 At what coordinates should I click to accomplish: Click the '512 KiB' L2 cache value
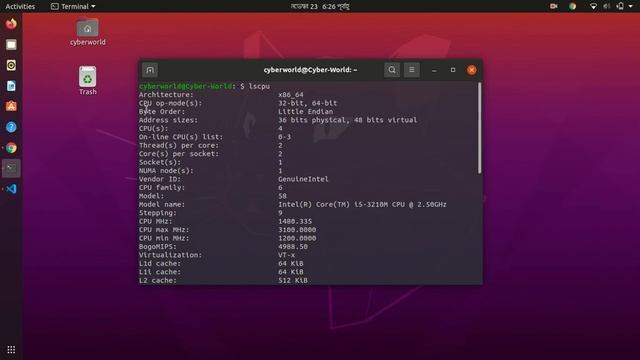click(293, 280)
